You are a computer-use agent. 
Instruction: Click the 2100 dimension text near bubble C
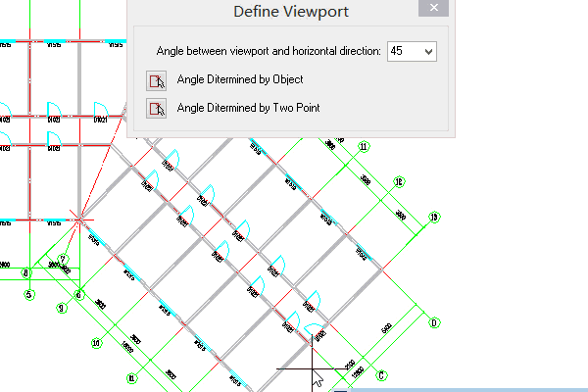pyautogui.click(x=350, y=365)
